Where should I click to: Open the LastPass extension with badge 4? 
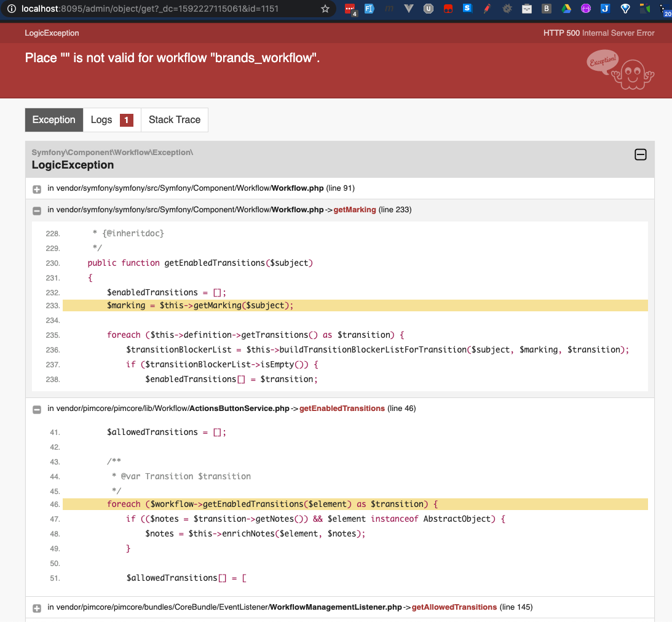(350, 9)
